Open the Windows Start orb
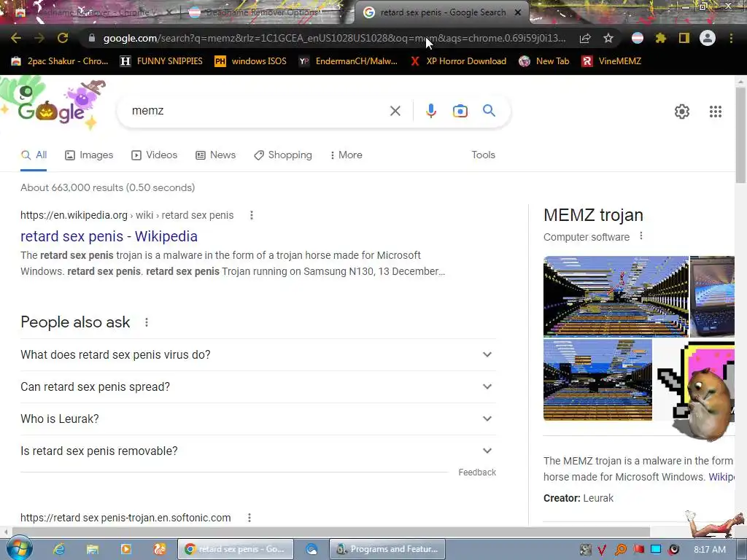Viewport: 747px width, 560px height. click(19, 549)
